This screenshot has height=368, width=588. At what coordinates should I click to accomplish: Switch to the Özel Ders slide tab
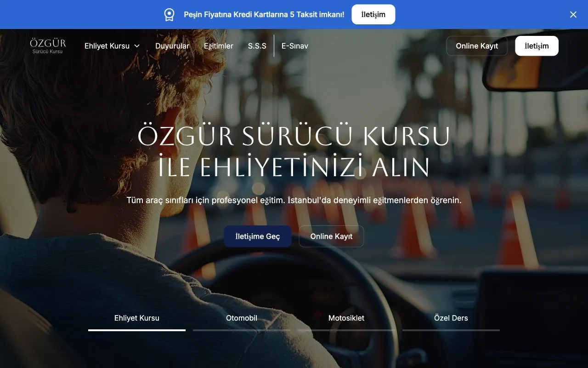451,319
